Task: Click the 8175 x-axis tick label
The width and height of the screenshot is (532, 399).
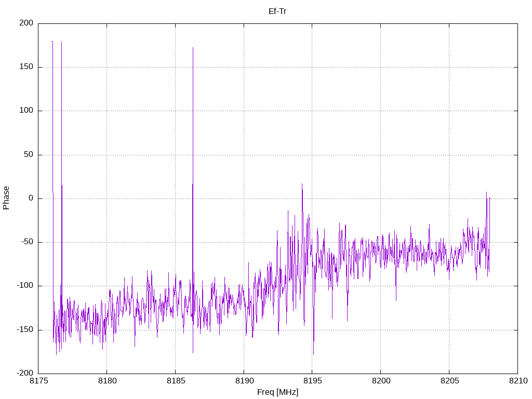Action: coord(38,381)
